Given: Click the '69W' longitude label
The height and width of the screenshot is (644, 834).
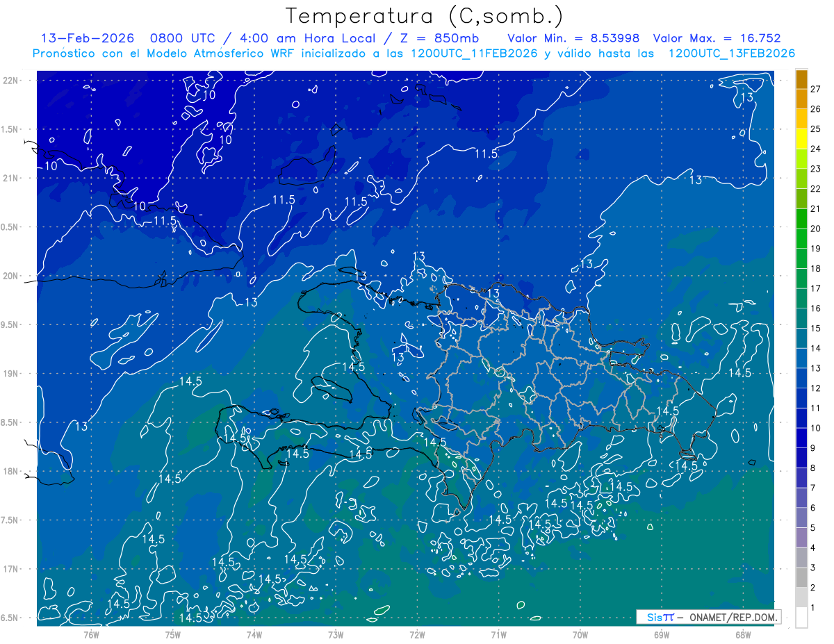Looking at the screenshot, I should pos(662,634).
